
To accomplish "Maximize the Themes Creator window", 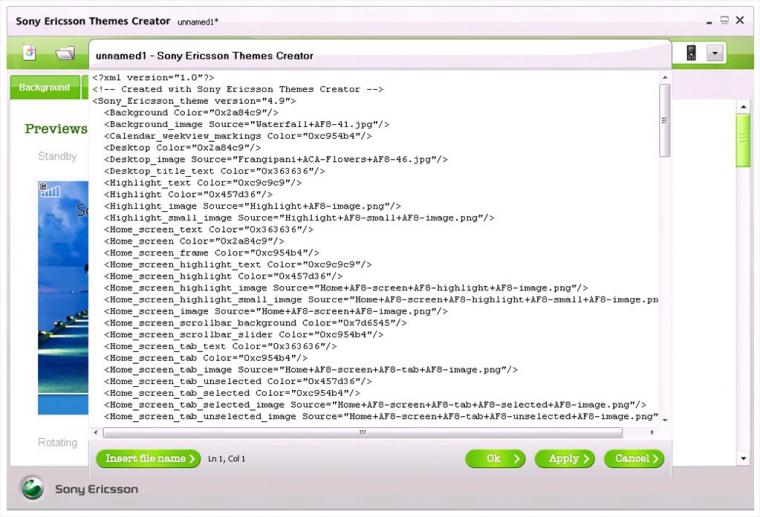I will coord(724,20).
